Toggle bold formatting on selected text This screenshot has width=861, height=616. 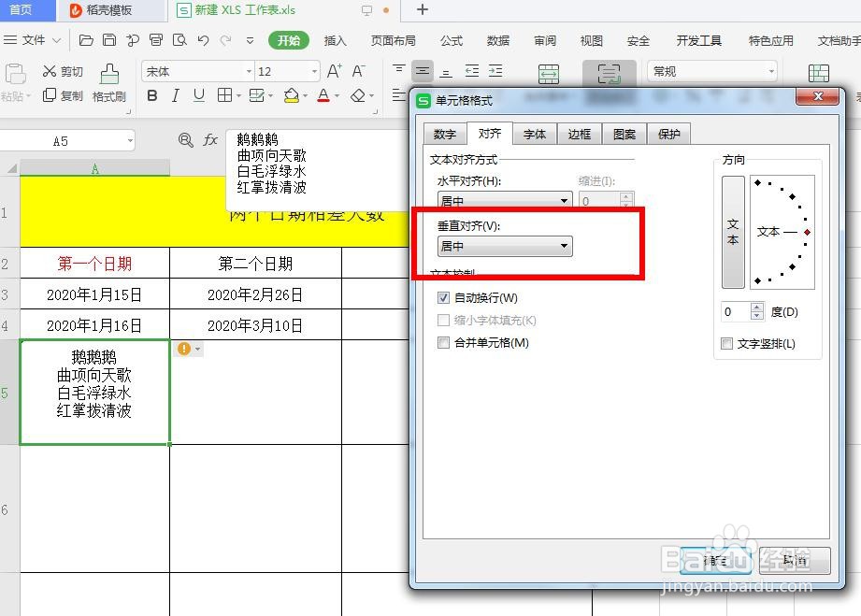point(151,95)
